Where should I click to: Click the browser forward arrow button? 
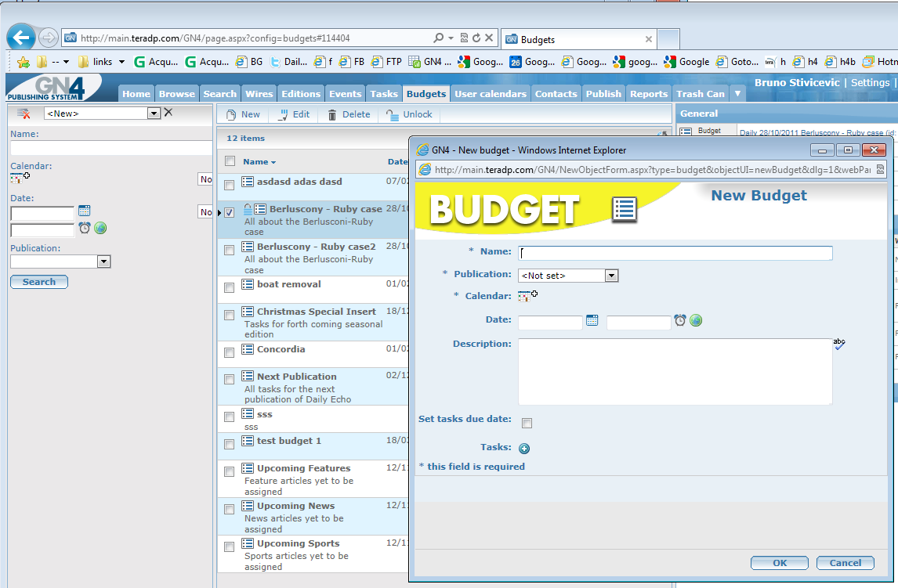pos(49,38)
